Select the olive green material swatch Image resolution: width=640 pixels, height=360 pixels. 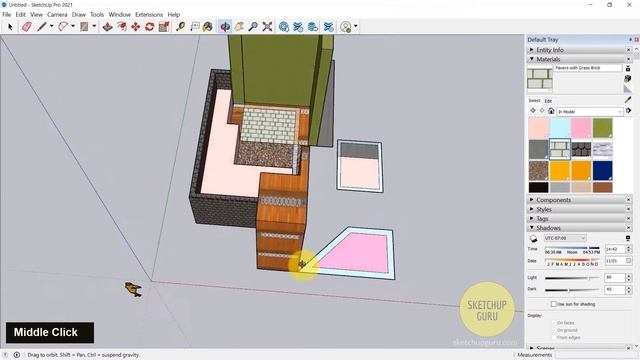[x=602, y=128]
